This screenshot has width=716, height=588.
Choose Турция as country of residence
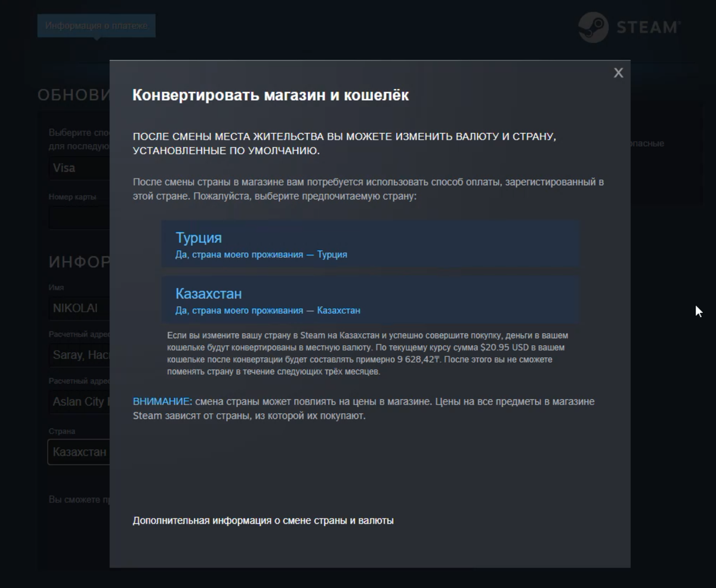370,244
